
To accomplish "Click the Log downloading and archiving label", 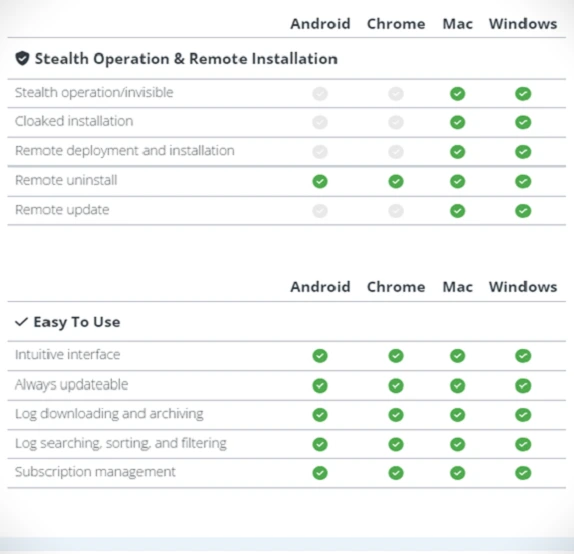I will [x=109, y=414].
